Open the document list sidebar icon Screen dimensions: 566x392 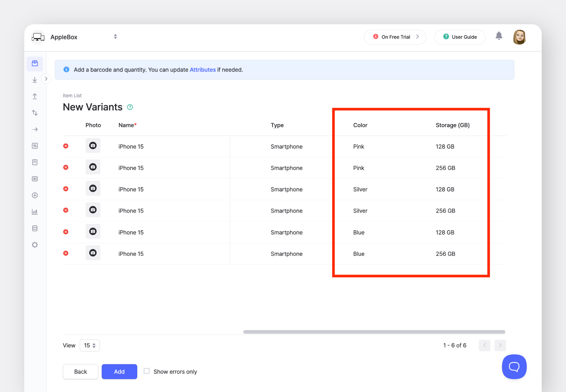click(35, 162)
